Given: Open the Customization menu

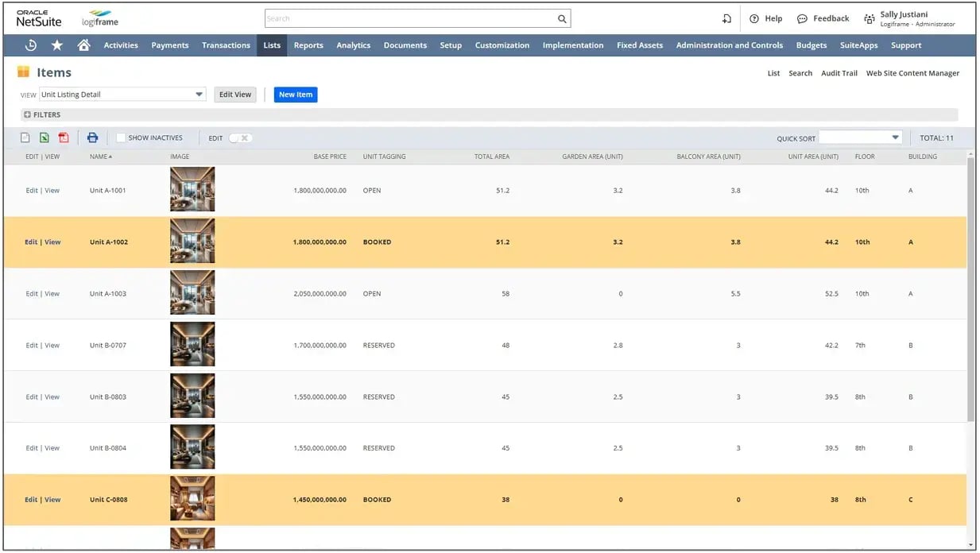Looking at the screenshot, I should coord(502,45).
